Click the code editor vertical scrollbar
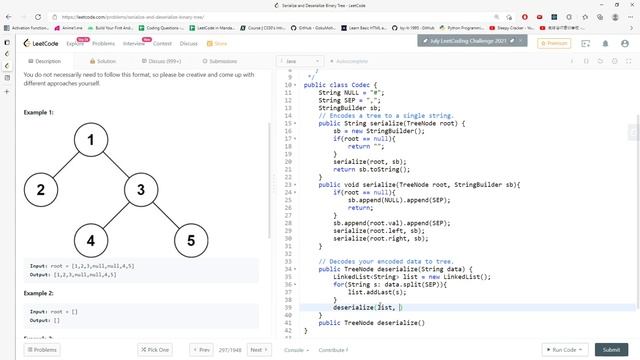 [x=637, y=211]
